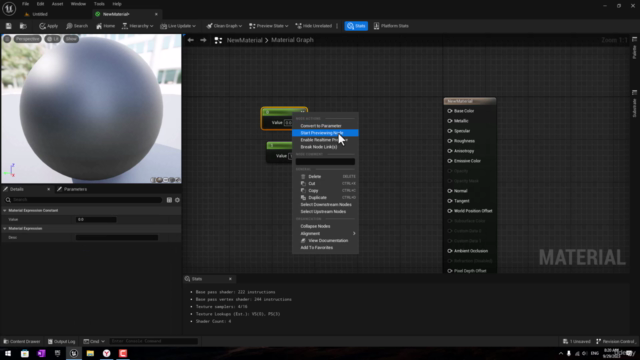This screenshot has height=360, width=640.
Task: Toggle Hide Unrelated nodes
Action: pyautogui.click(x=313, y=26)
